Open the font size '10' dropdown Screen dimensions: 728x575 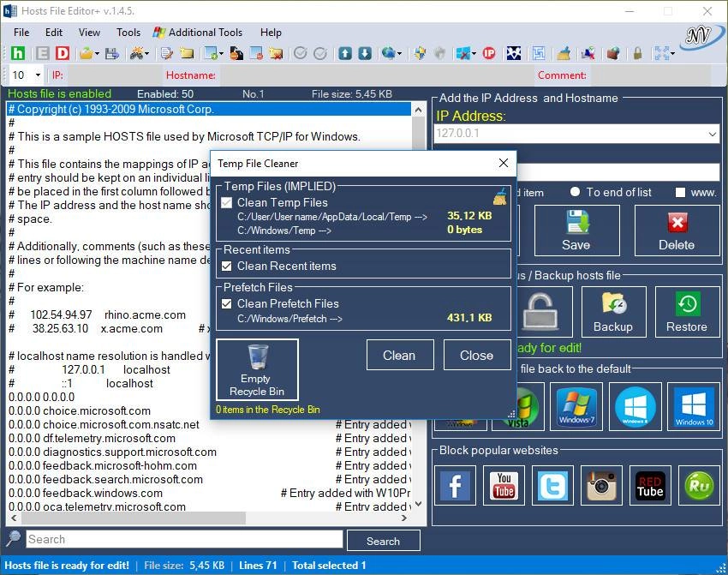(x=38, y=75)
